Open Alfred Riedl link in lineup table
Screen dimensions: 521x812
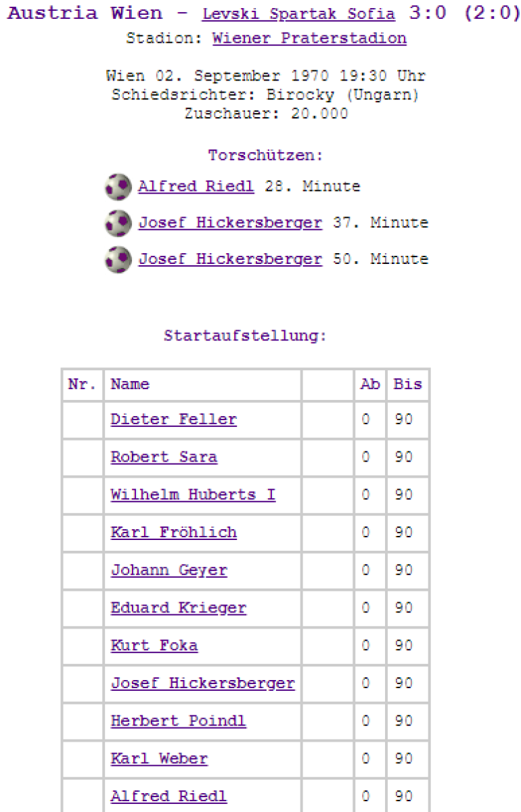pos(168,796)
